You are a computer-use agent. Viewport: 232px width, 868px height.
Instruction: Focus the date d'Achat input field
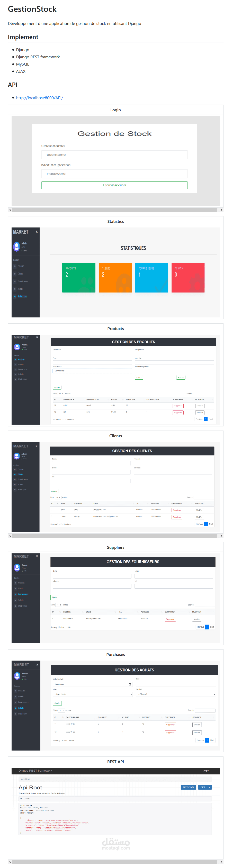(x=93, y=684)
